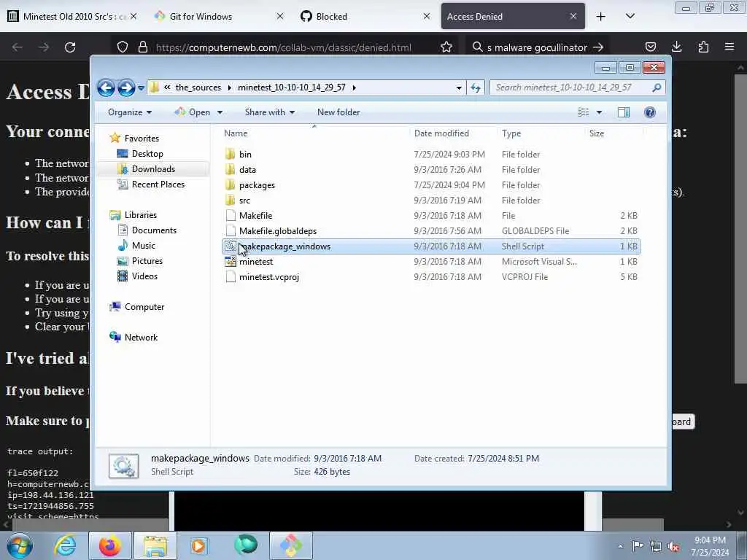The height and width of the screenshot is (560, 747).
Task: Open Firefox Downloads panel
Action: tap(676, 47)
